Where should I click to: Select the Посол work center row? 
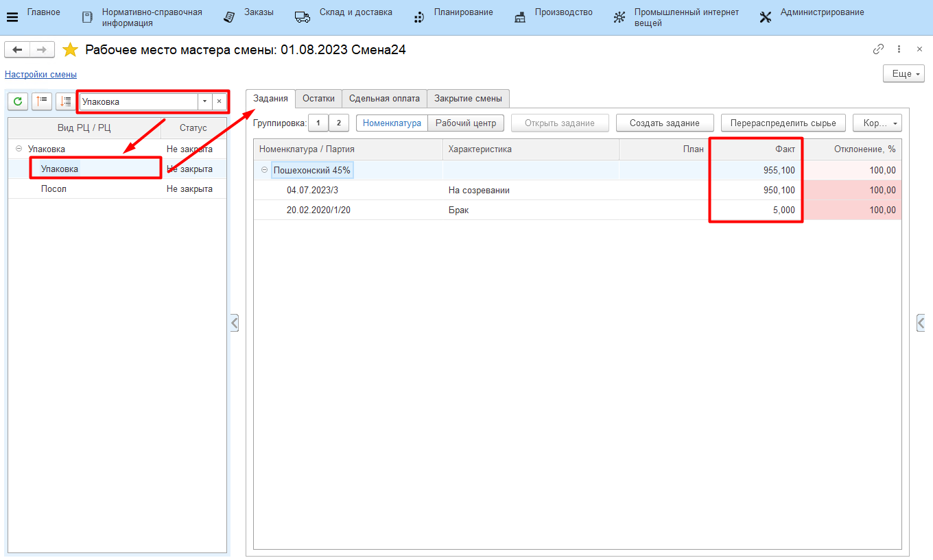54,189
